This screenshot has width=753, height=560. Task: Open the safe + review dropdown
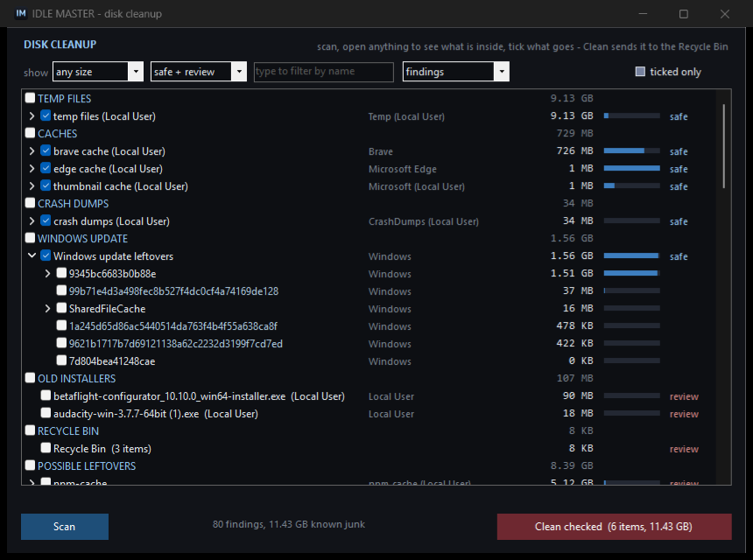point(199,72)
